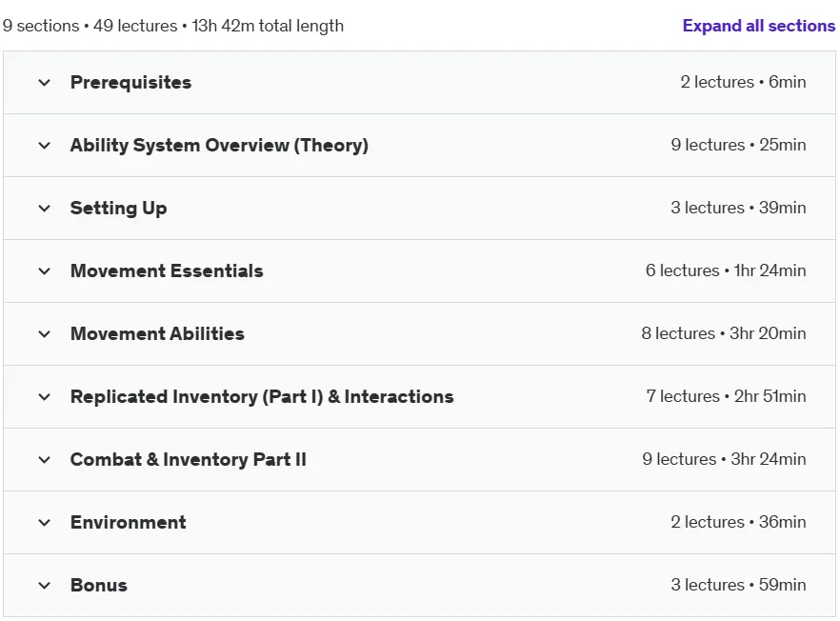Screen dimensions: 840x621
Task: Open the Prerequisites section title
Action: pos(130,83)
